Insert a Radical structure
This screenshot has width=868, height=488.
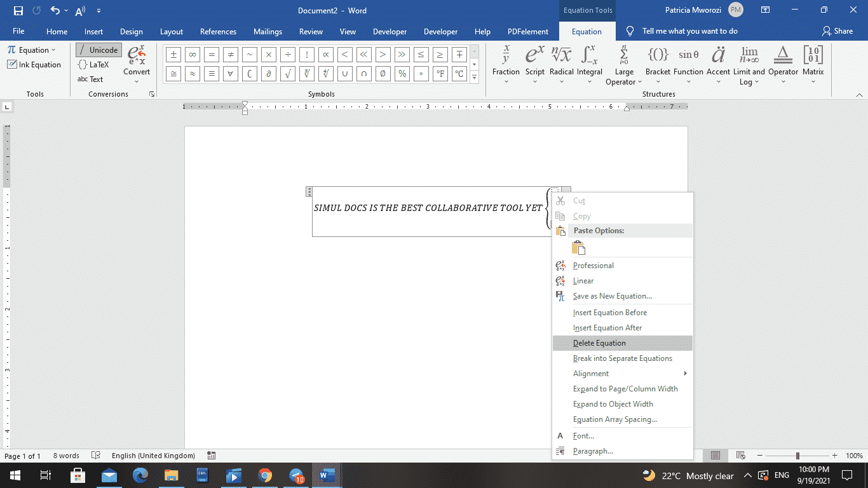(x=561, y=64)
